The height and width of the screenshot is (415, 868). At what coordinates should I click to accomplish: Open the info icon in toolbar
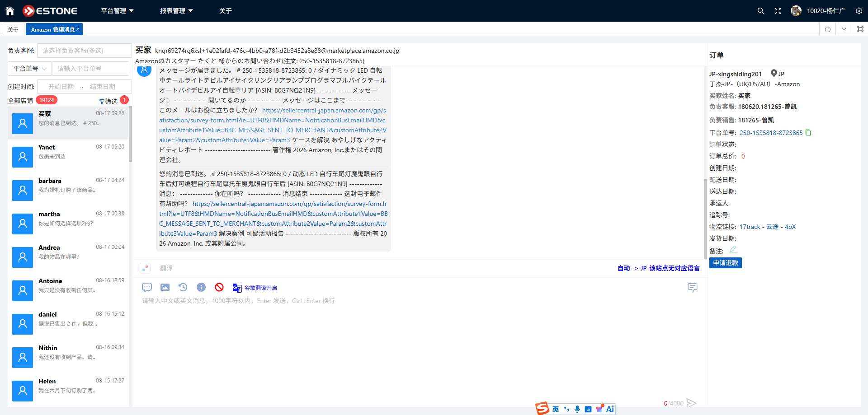tap(201, 287)
